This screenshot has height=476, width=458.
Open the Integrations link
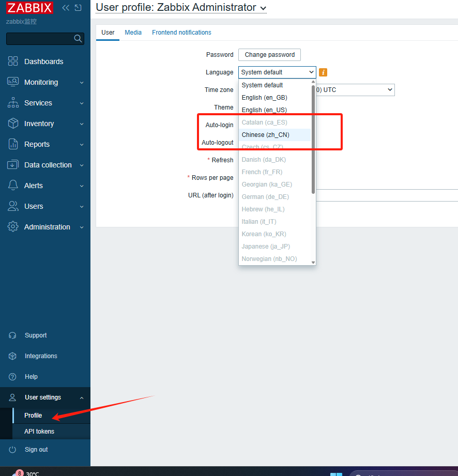pos(41,356)
